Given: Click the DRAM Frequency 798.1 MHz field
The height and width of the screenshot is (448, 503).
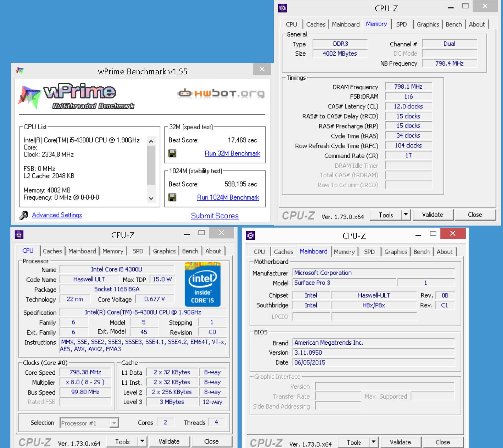Looking at the screenshot, I should (x=408, y=87).
